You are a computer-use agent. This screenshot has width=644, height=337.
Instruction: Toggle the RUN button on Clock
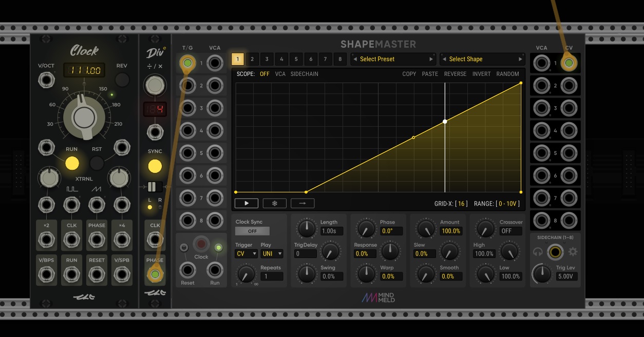pos(72,163)
